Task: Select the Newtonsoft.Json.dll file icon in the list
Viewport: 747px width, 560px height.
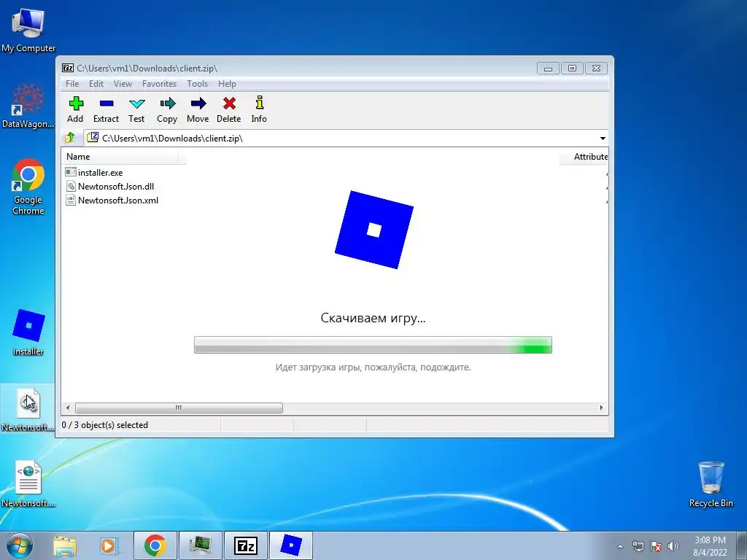Action: coord(71,186)
